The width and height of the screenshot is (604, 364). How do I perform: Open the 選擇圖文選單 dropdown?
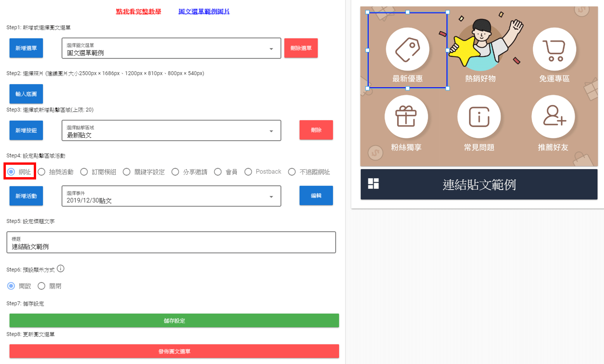tap(171, 48)
